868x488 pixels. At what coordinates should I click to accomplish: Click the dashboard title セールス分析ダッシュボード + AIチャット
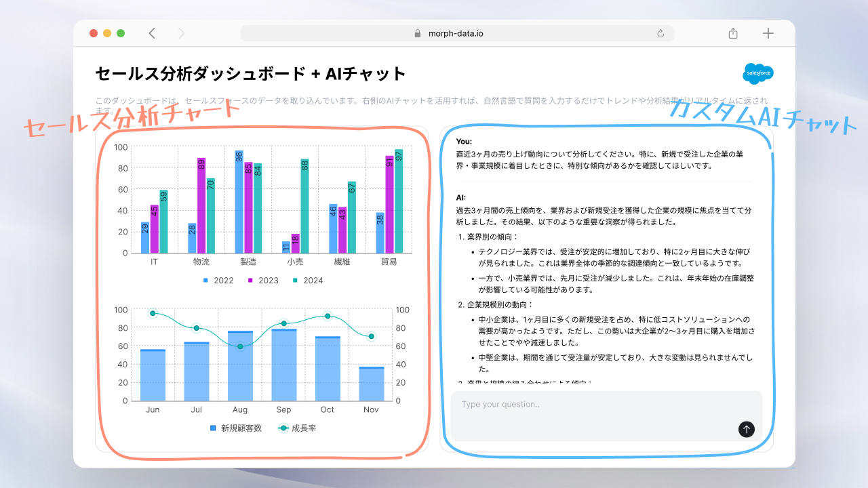[250, 74]
